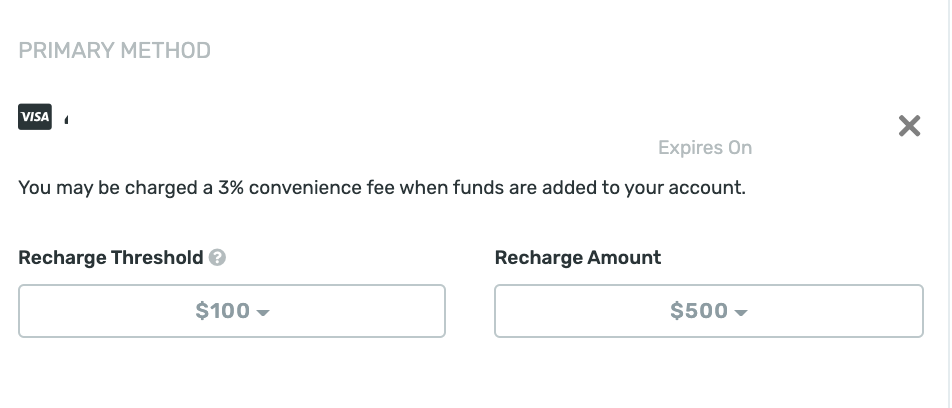Click the caret arrow beside $100
Screen dimensions: 952x408
263,313
